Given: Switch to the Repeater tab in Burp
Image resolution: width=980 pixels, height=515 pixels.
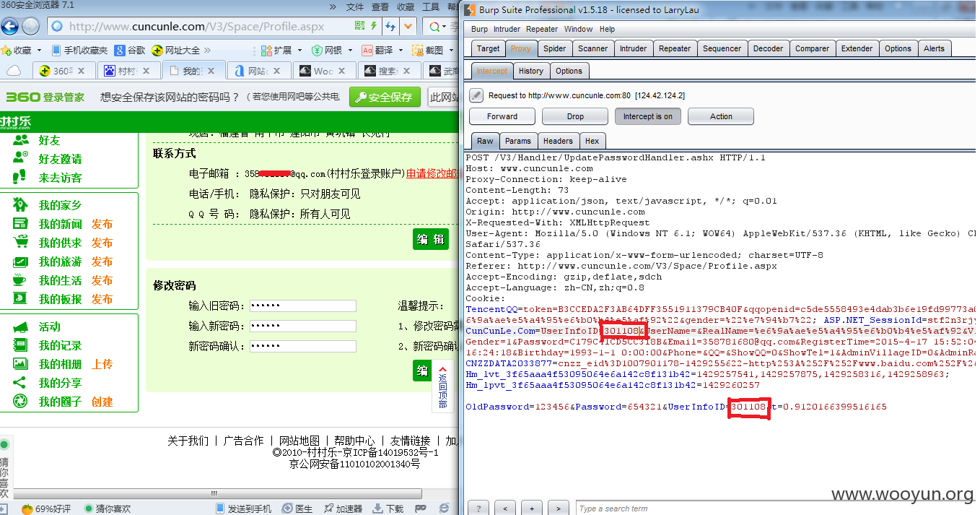Looking at the screenshot, I should click(x=675, y=48).
